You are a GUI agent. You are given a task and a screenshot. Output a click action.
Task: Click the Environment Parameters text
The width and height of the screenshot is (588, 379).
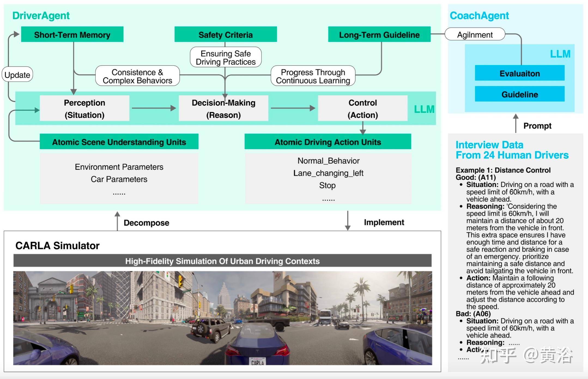(119, 167)
